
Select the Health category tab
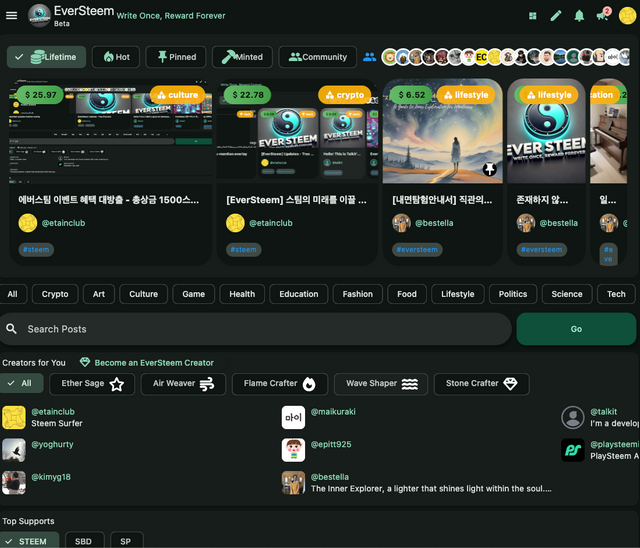(x=242, y=294)
